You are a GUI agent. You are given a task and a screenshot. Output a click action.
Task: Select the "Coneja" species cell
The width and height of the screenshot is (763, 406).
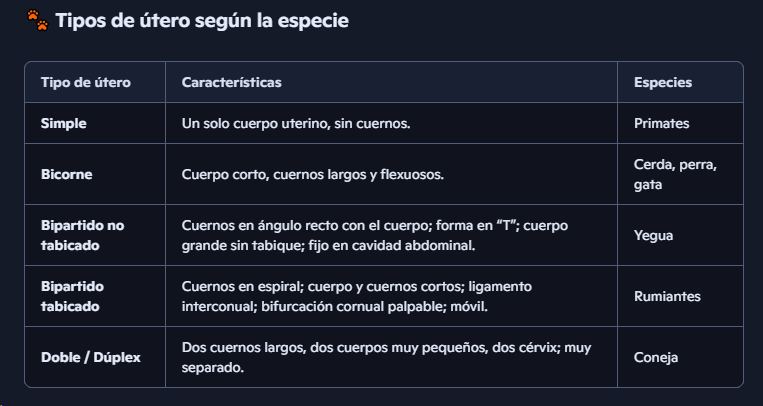655,357
